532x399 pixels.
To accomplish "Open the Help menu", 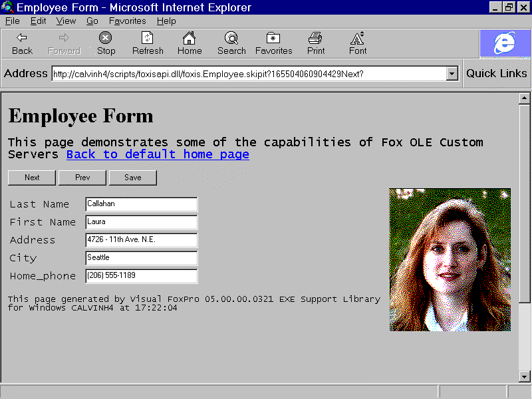I will coord(166,21).
